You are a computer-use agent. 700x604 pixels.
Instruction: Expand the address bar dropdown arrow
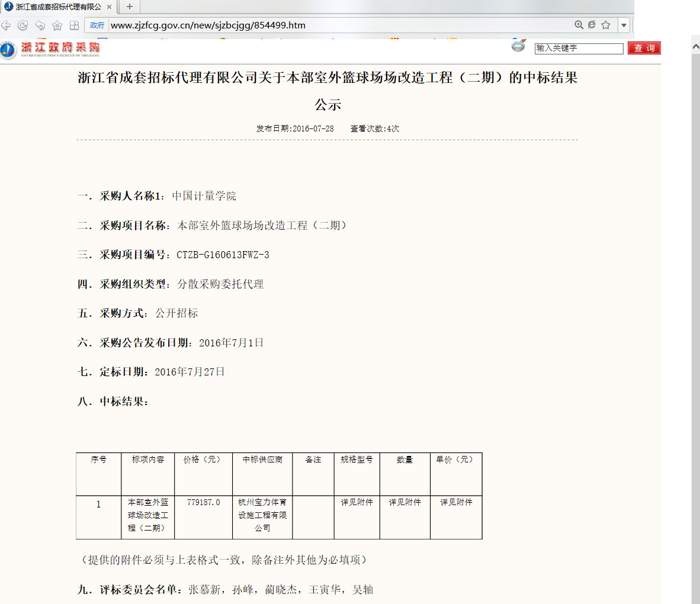tap(624, 25)
